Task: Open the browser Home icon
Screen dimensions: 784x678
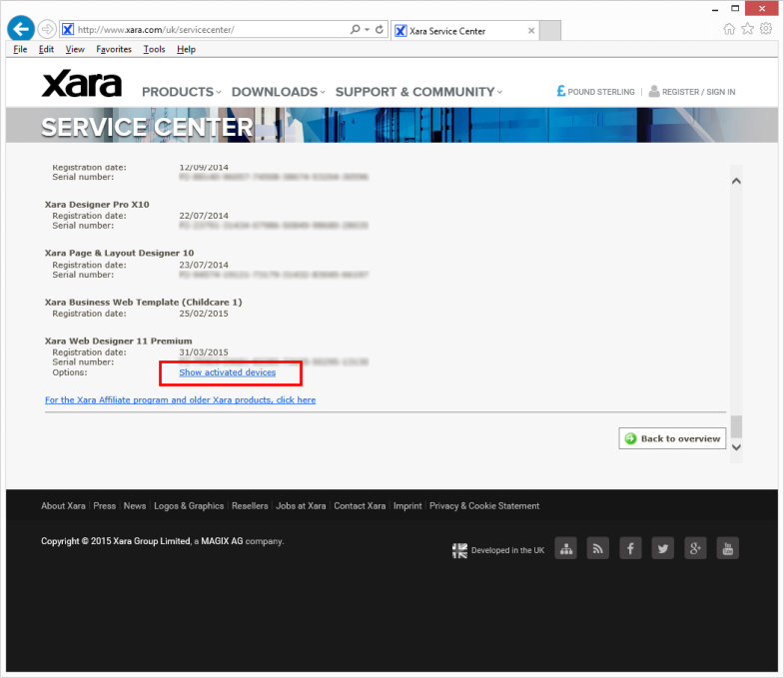Action: point(729,29)
